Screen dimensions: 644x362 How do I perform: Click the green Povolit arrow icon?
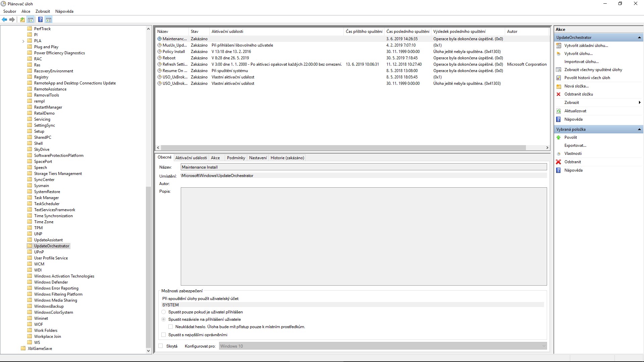558,137
